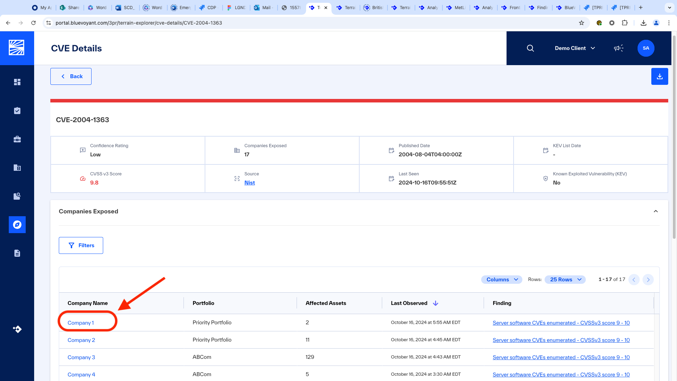Viewport: 677px width, 381px height.
Task: Click the arrow-diamond icon at sidebar bottom
Action: [x=17, y=329]
